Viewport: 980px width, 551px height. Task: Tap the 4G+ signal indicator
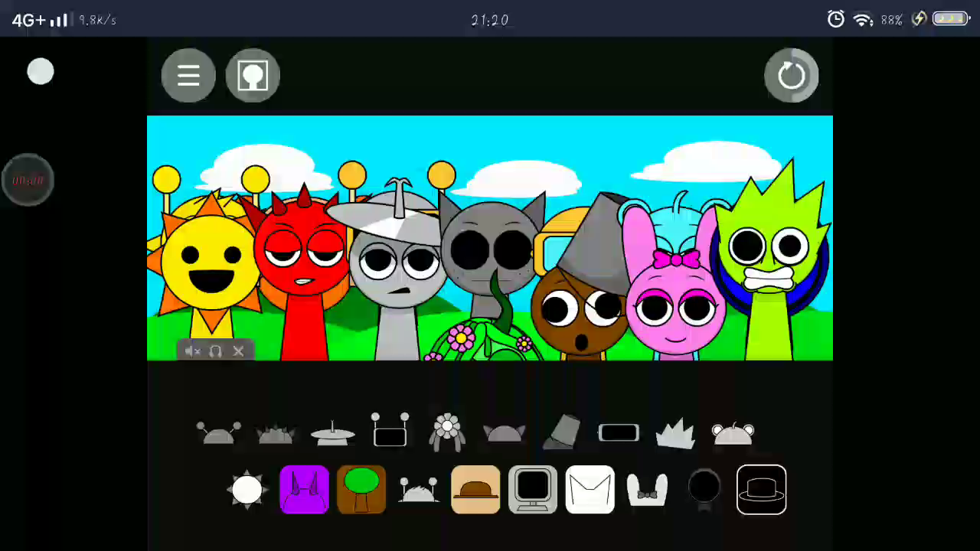(x=40, y=20)
